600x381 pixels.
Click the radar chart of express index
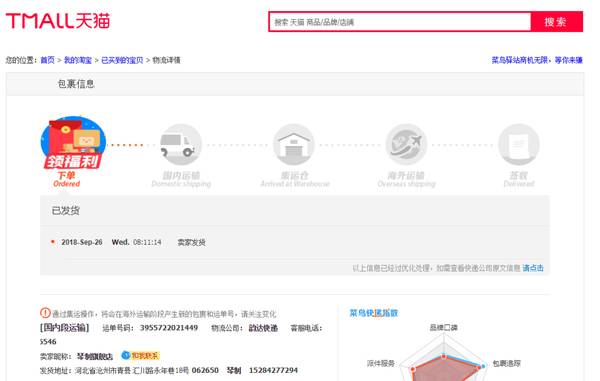[444, 356]
